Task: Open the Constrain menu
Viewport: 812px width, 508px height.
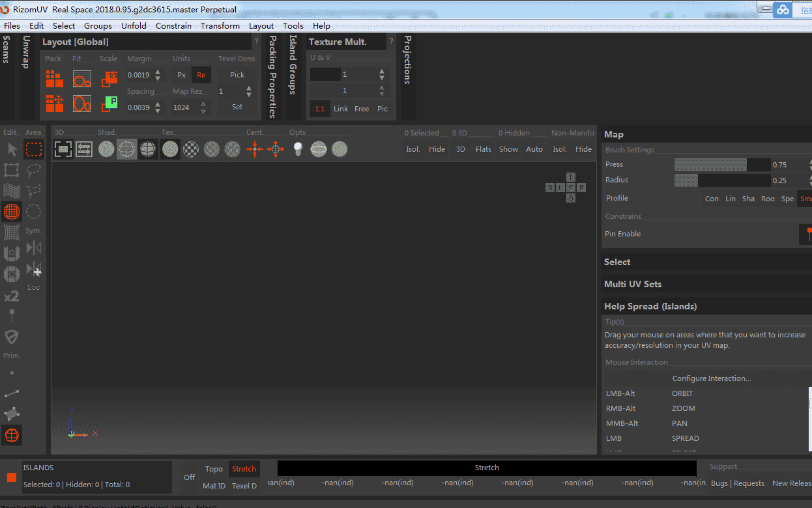Action: click(173, 26)
